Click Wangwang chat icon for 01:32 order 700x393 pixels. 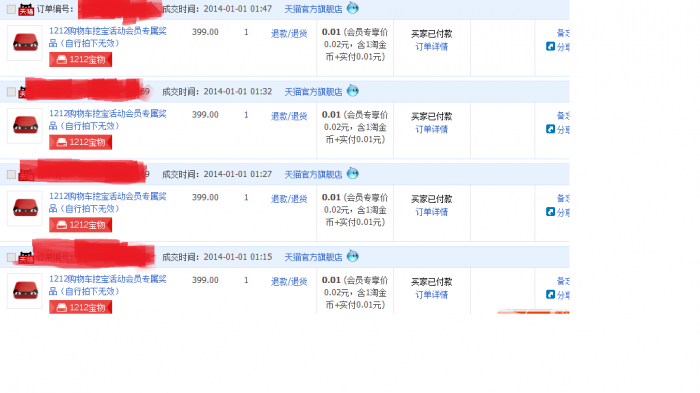point(353,91)
